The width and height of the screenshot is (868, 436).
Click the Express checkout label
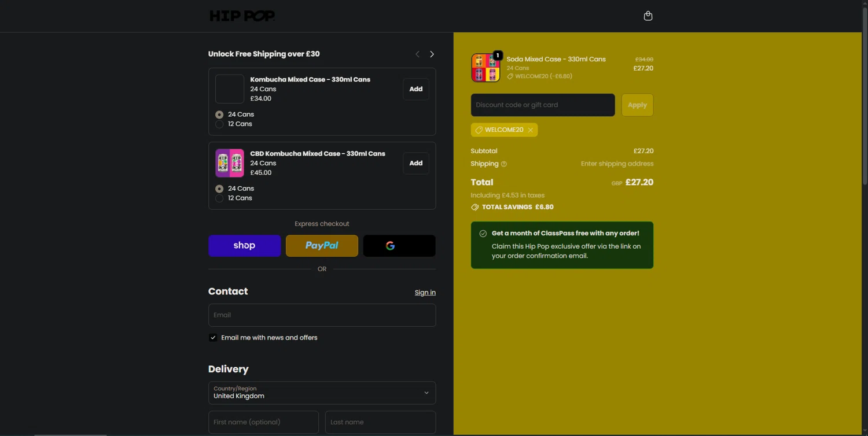(x=322, y=224)
